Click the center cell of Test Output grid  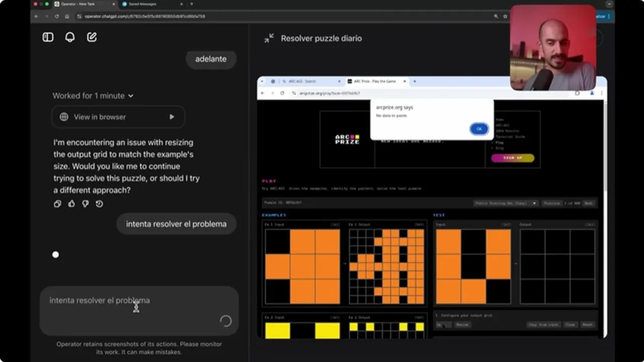click(557, 266)
